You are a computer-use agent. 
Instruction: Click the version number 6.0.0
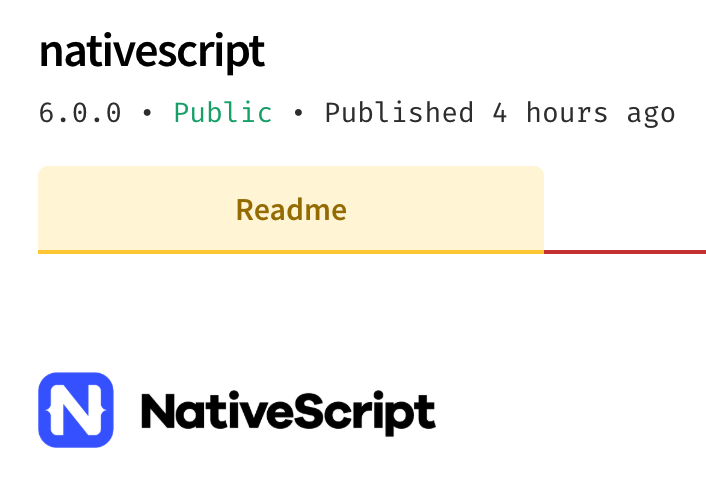(x=80, y=113)
